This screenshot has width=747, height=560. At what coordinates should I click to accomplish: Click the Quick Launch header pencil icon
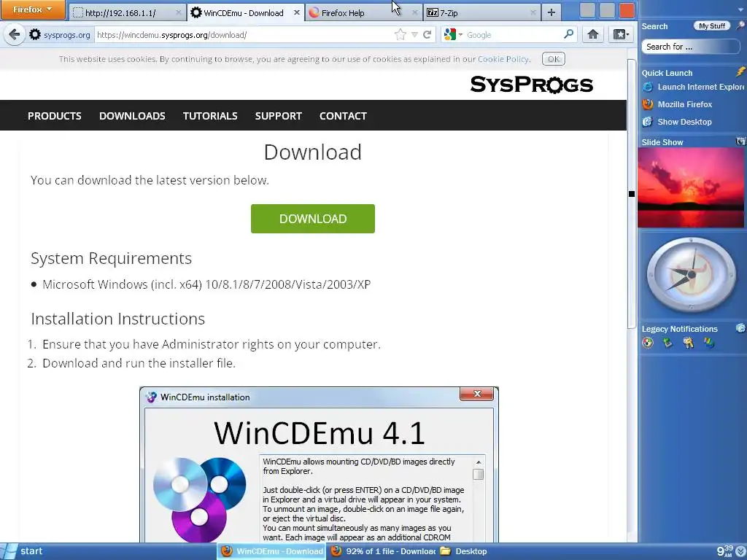[740, 72]
